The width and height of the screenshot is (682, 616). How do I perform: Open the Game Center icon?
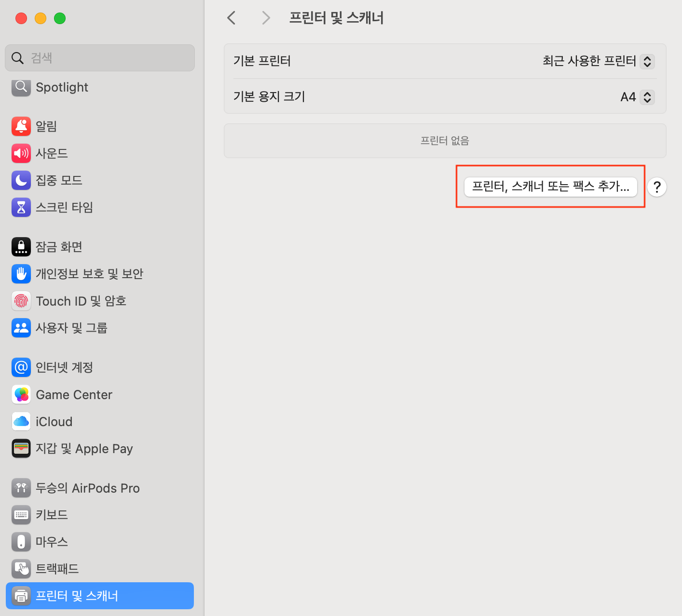pyautogui.click(x=21, y=394)
